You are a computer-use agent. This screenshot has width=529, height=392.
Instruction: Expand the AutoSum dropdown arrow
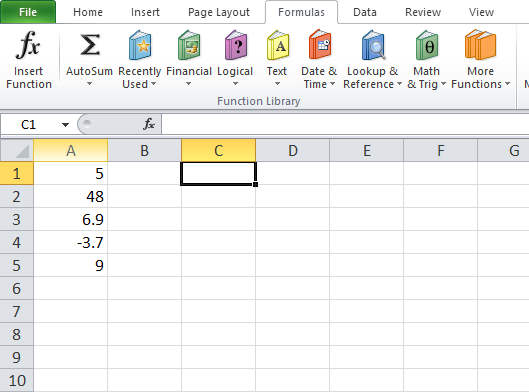point(89,84)
